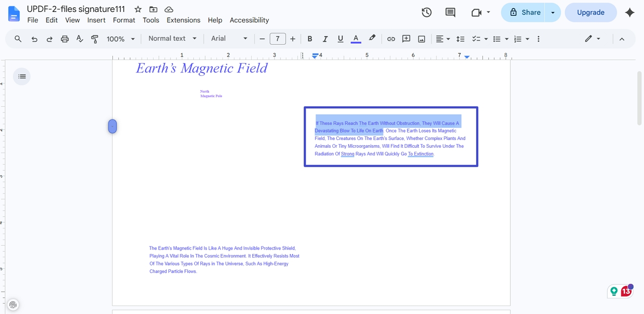Click the Share button
Screen dimensions: 644x314
(x=523, y=12)
